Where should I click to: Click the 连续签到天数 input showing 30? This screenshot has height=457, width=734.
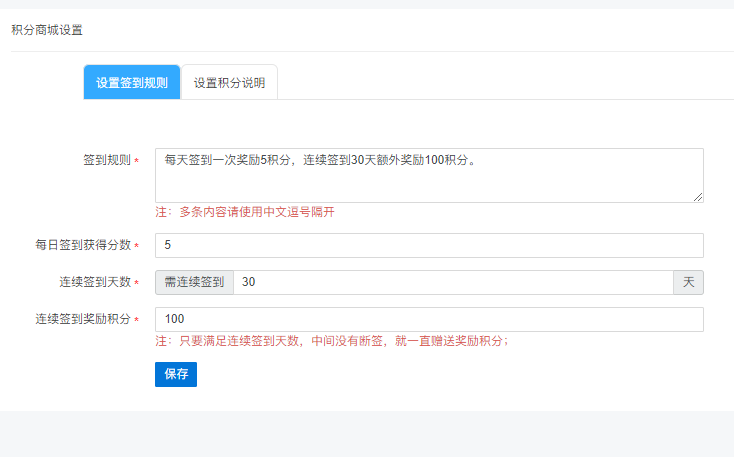click(453, 282)
